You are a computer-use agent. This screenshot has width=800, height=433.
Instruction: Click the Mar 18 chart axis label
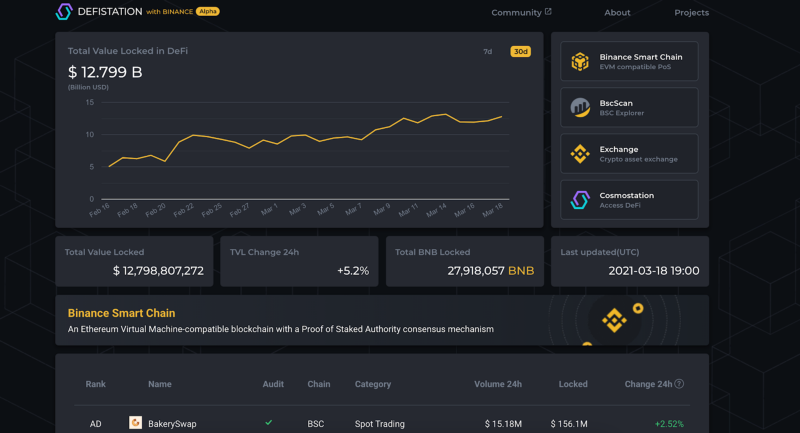(492, 210)
